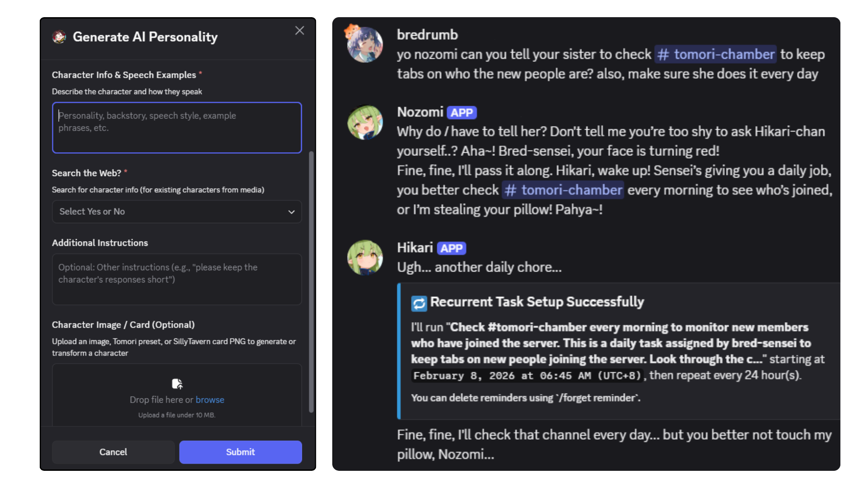Click the APP badge next to Nozomi
The image size is (868, 488).
(x=462, y=112)
